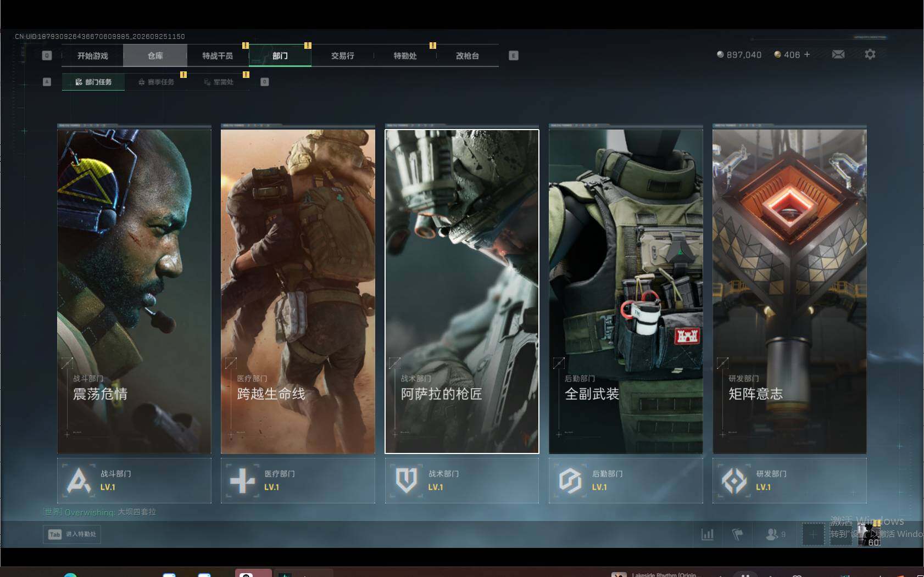Click the Tab 进入特勤处 button

coord(72,534)
